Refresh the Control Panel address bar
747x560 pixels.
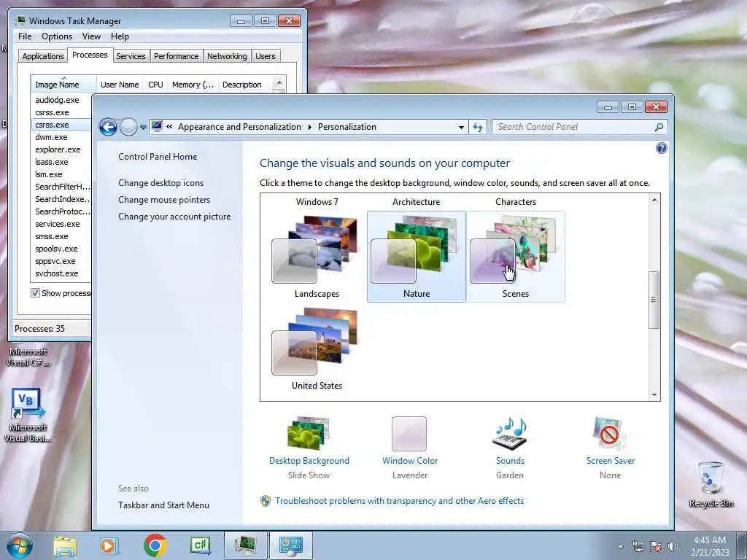[x=478, y=127]
